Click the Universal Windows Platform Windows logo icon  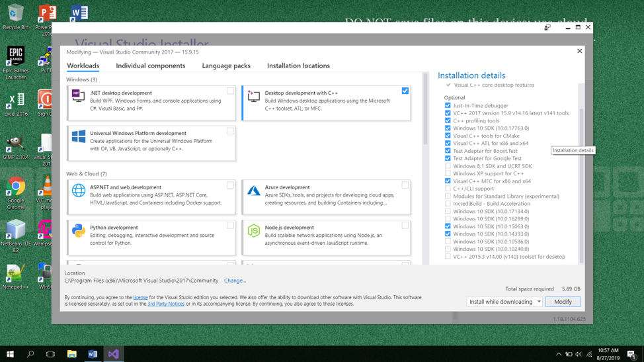tap(79, 136)
